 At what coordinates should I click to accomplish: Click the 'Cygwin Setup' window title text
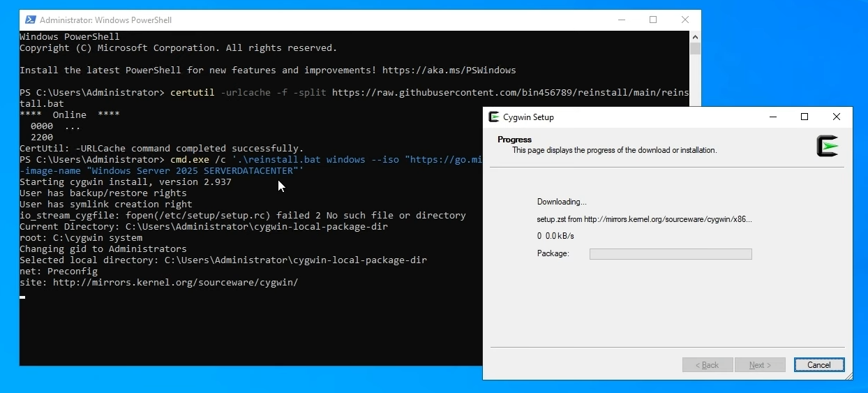tap(529, 117)
